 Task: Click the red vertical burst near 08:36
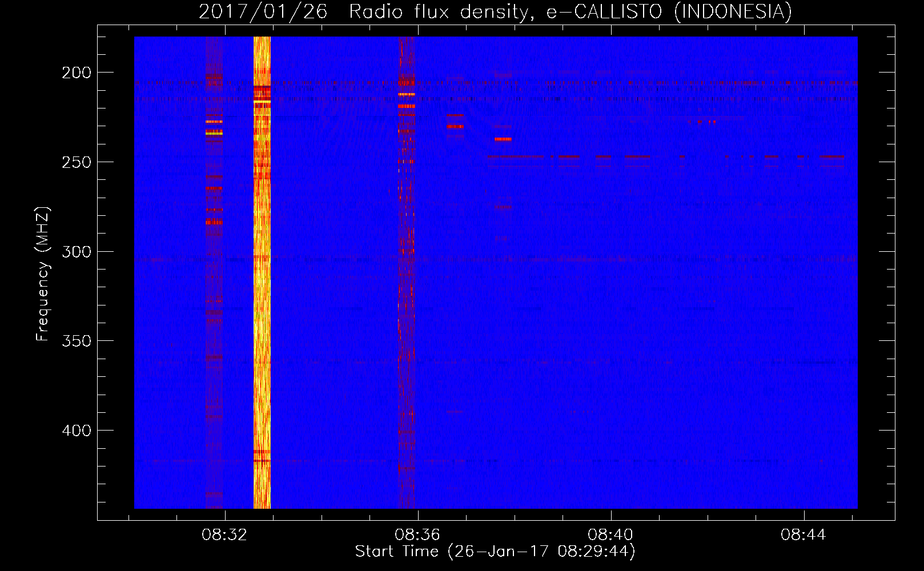tap(407, 272)
